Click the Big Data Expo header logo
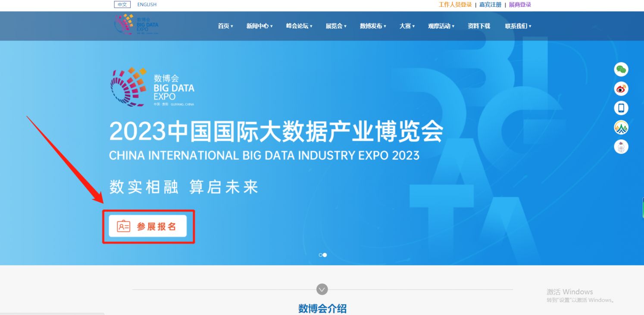Screen dimensions: 644x315 click(x=136, y=25)
